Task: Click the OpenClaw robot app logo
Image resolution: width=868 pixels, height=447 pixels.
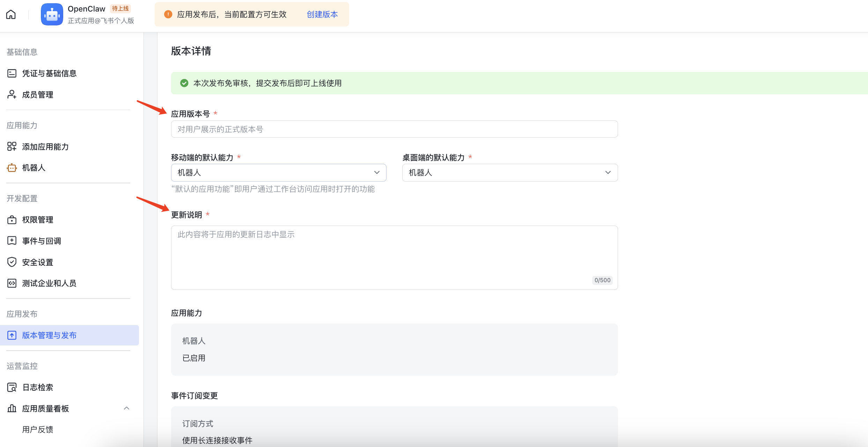Action: point(52,14)
